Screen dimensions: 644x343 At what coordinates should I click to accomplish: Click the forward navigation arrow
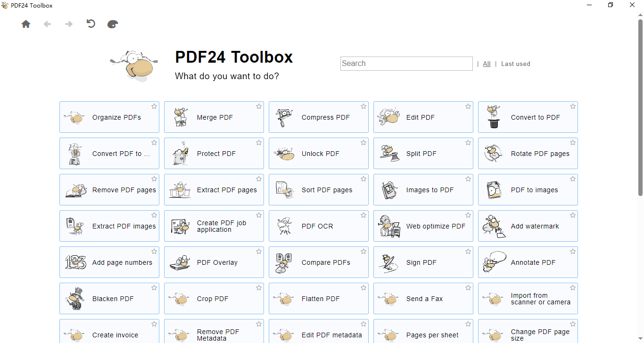tap(69, 24)
